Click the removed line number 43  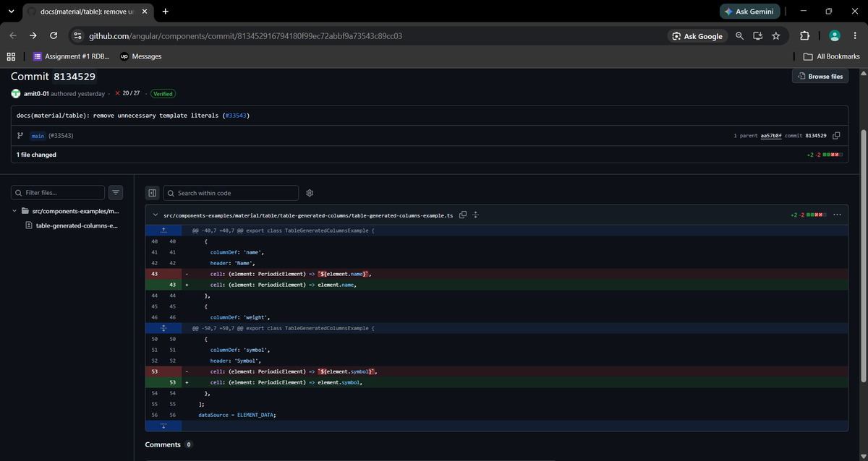point(155,274)
